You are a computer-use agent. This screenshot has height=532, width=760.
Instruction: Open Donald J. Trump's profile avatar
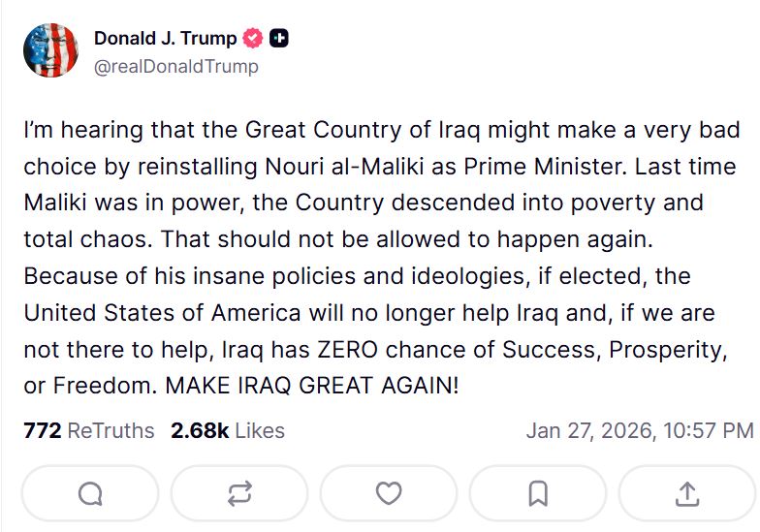click(x=50, y=49)
